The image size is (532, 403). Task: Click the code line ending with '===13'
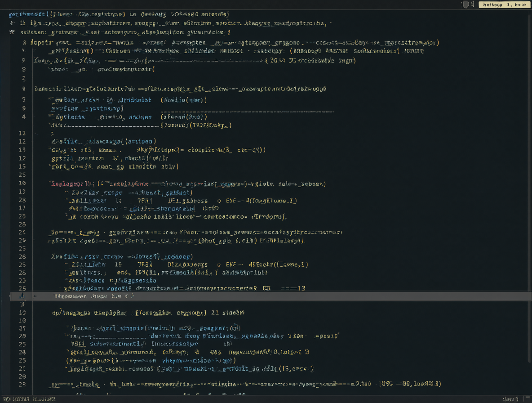point(185,288)
